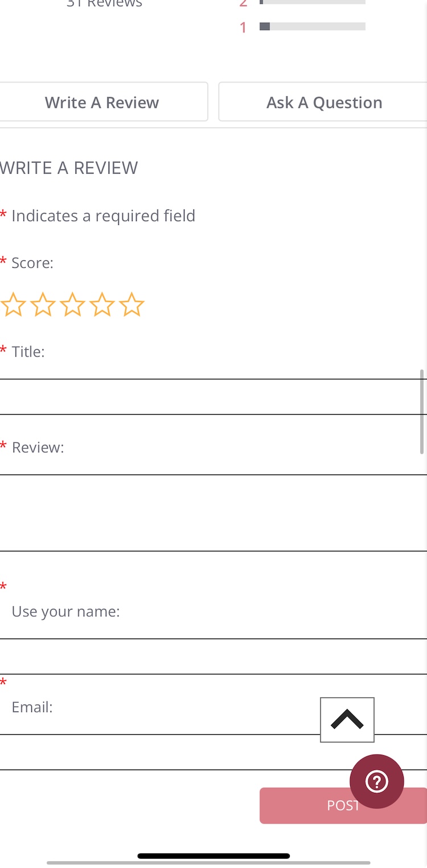The height and width of the screenshot is (868, 427).
Task: Focus the review Title field
Action: [x=213, y=396]
